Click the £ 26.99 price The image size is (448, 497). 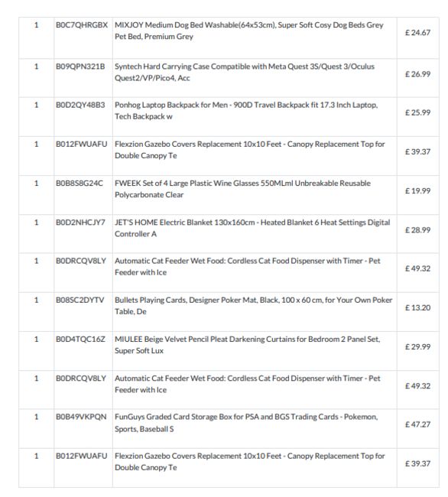pos(417,74)
